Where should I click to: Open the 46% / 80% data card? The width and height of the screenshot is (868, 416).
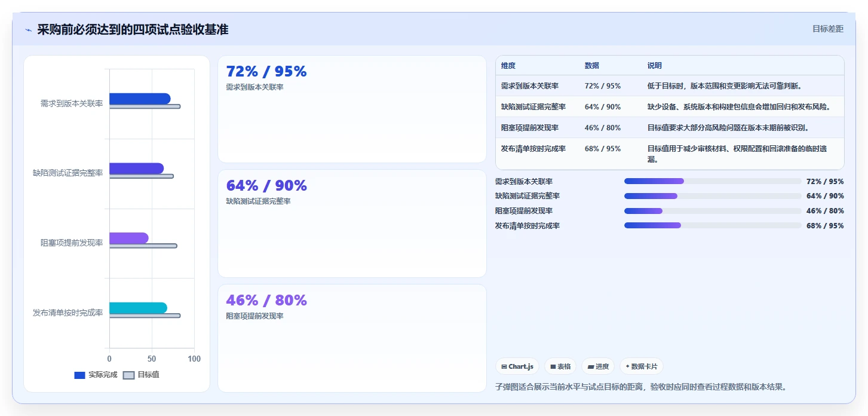coord(352,338)
